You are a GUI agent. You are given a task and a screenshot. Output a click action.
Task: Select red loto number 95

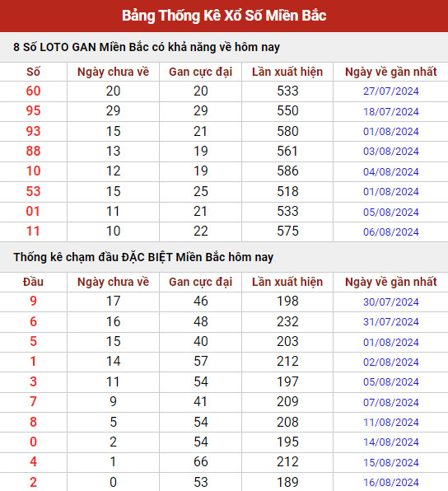[33, 111]
